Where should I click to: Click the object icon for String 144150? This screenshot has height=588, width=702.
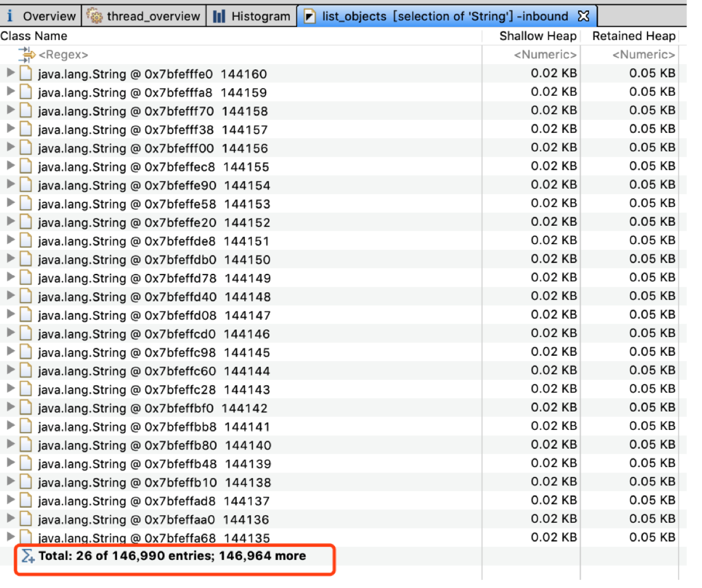click(x=26, y=260)
